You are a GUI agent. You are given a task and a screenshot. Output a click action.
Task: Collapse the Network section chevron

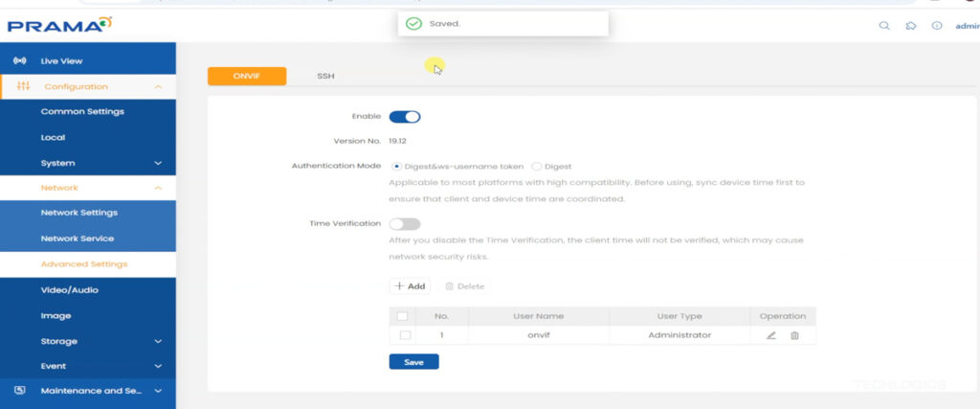tap(158, 189)
